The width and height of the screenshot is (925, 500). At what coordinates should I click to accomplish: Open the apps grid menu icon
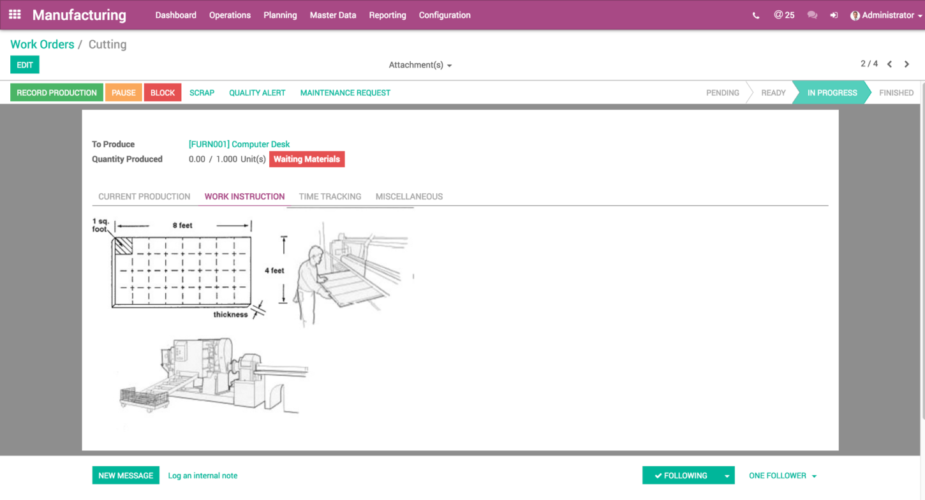coord(15,15)
